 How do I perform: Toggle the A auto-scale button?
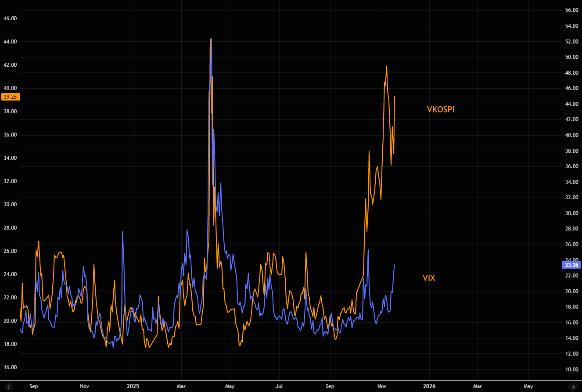[573, 386]
